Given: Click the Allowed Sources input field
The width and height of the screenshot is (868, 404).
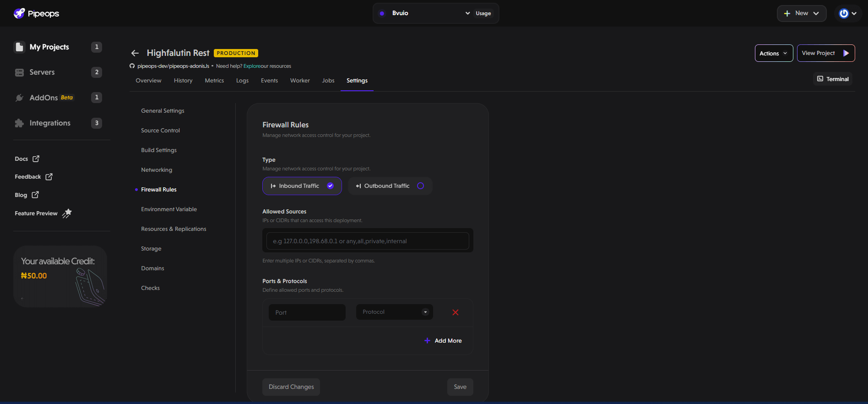Looking at the screenshot, I should [x=368, y=241].
